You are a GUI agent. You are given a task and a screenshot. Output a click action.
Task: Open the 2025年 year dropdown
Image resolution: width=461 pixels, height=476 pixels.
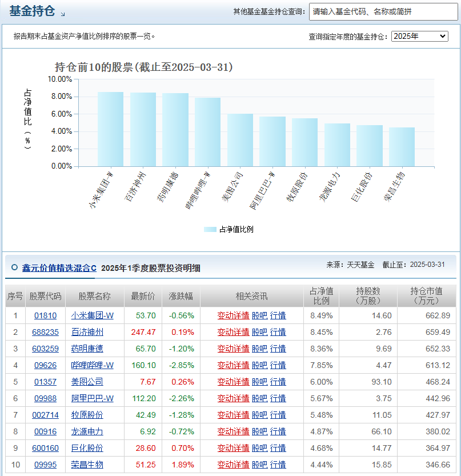tap(420, 37)
